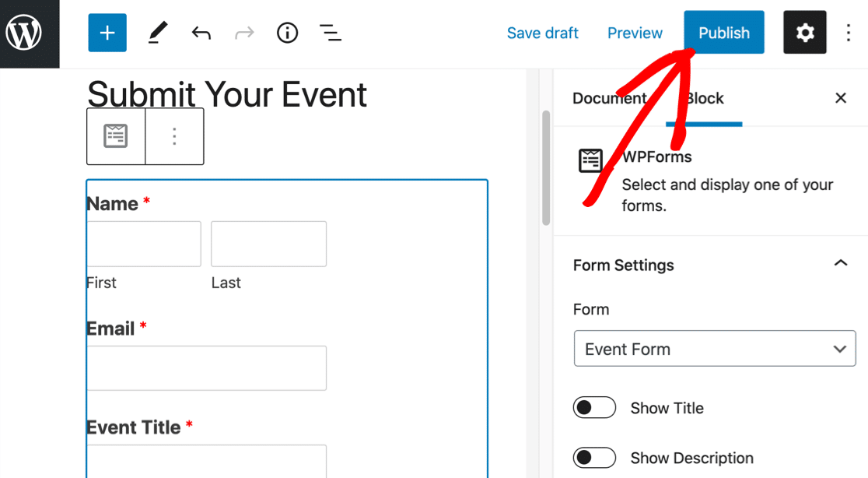Toggle the Show Title switch
The width and height of the screenshot is (868, 478).
pyautogui.click(x=594, y=408)
